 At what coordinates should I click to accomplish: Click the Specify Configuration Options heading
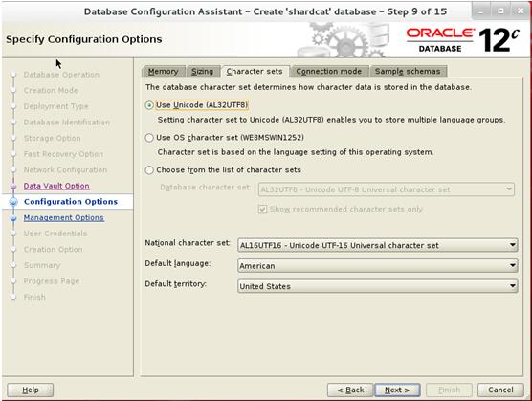tap(84, 39)
